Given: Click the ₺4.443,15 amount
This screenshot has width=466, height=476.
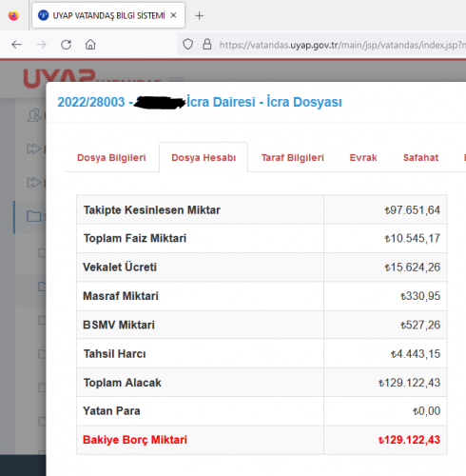Looking at the screenshot, I should click(x=416, y=354).
